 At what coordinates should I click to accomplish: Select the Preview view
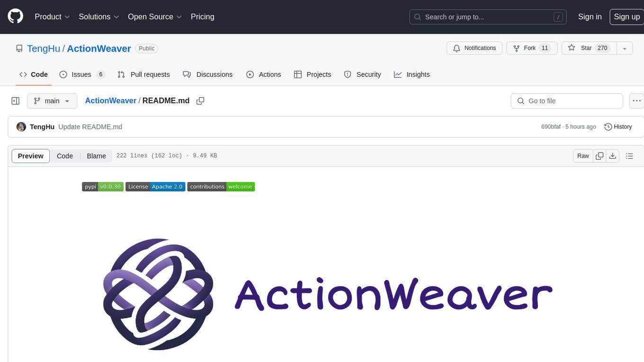[31, 156]
